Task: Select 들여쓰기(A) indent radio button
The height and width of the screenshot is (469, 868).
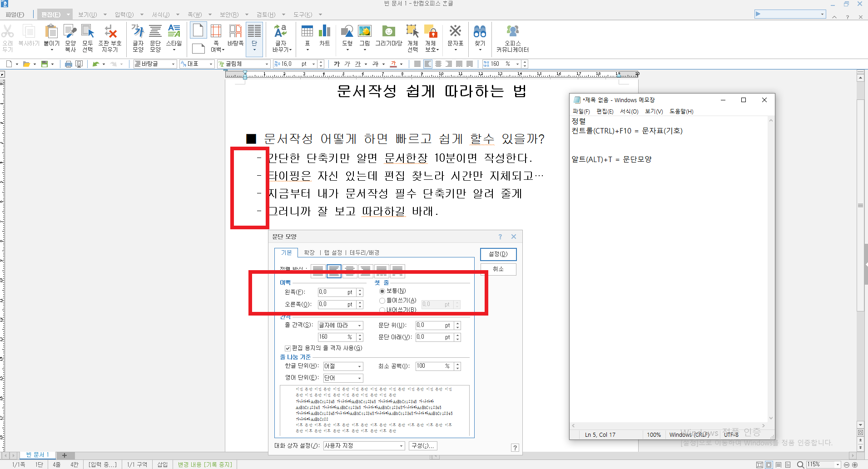Action: click(382, 301)
